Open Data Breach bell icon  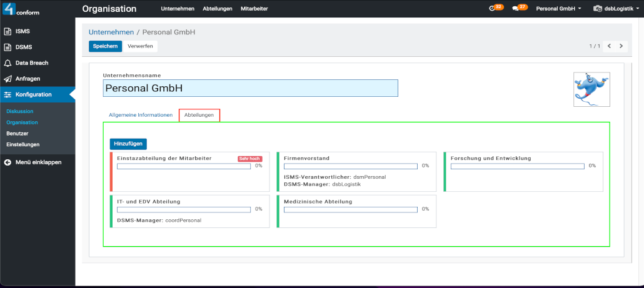tap(9, 63)
